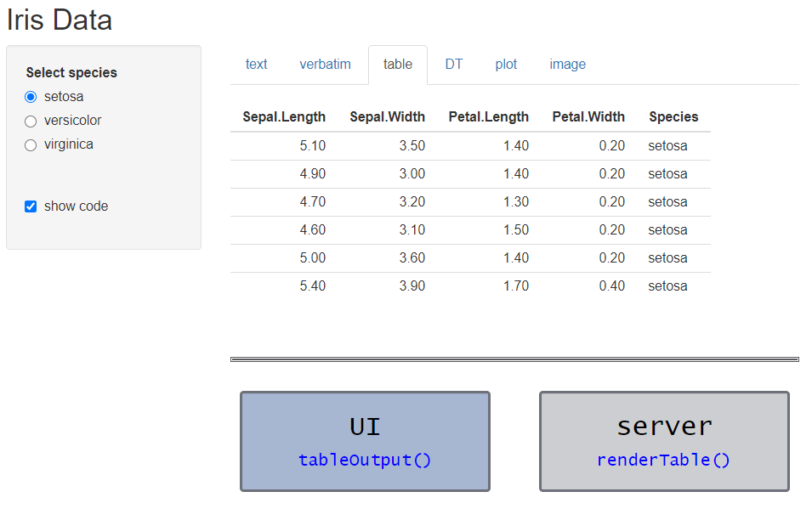Screen dimensions: 812x520
Task: Click the Sepal.Width column header
Action: point(388,117)
